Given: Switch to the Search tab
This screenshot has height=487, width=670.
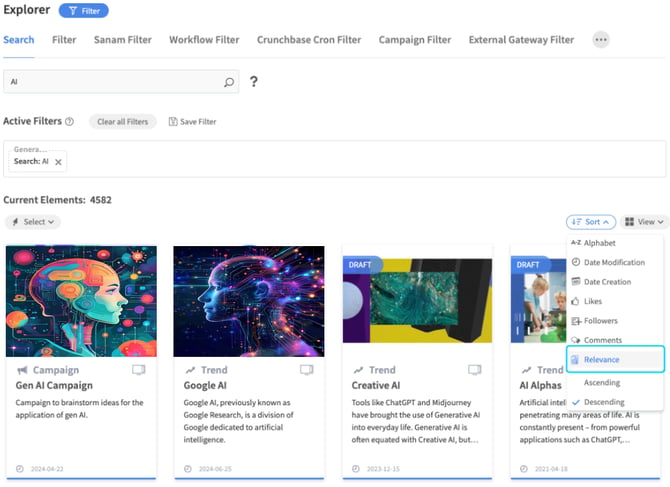Looking at the screenshot, I should tap(19, 40).
